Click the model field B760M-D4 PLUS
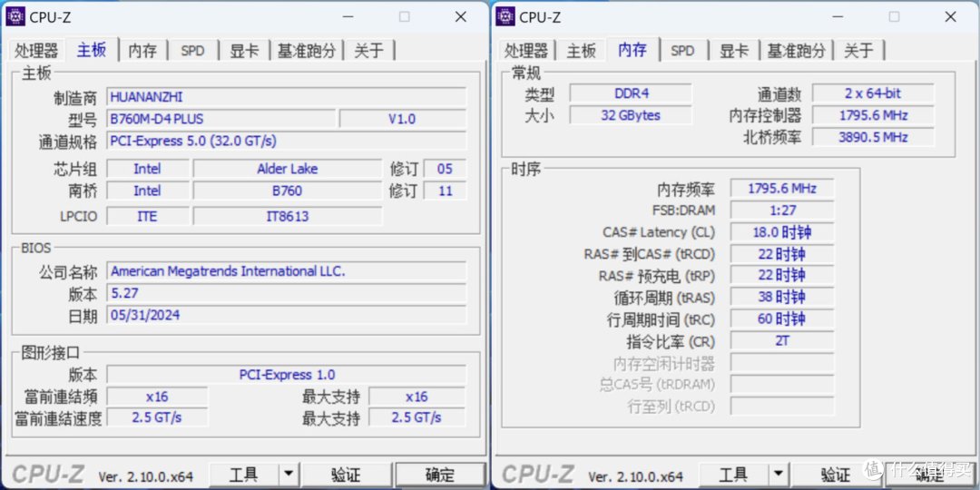Image resolution: width=980 pixels, height=490 pixels. click(x=221, y=119)
